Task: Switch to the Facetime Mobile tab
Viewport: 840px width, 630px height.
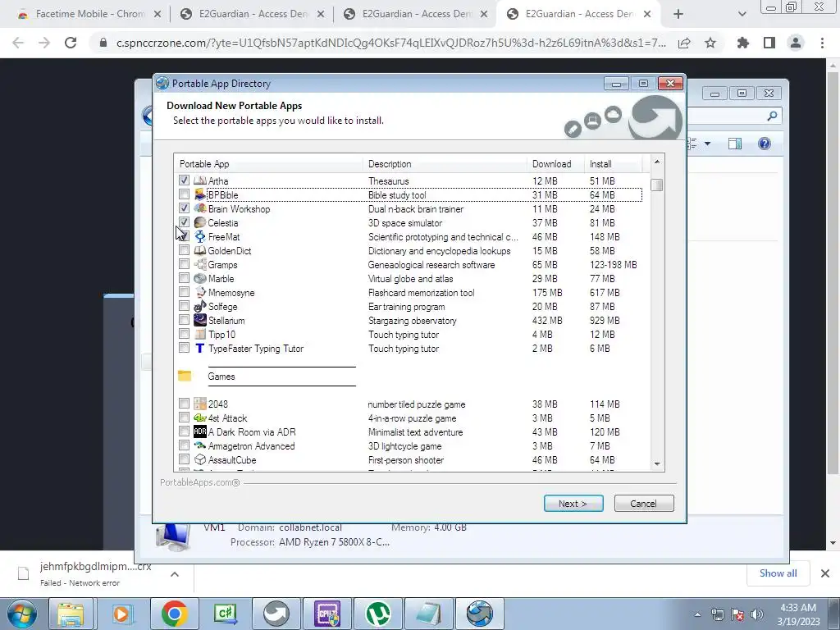Action: [89, 14]
